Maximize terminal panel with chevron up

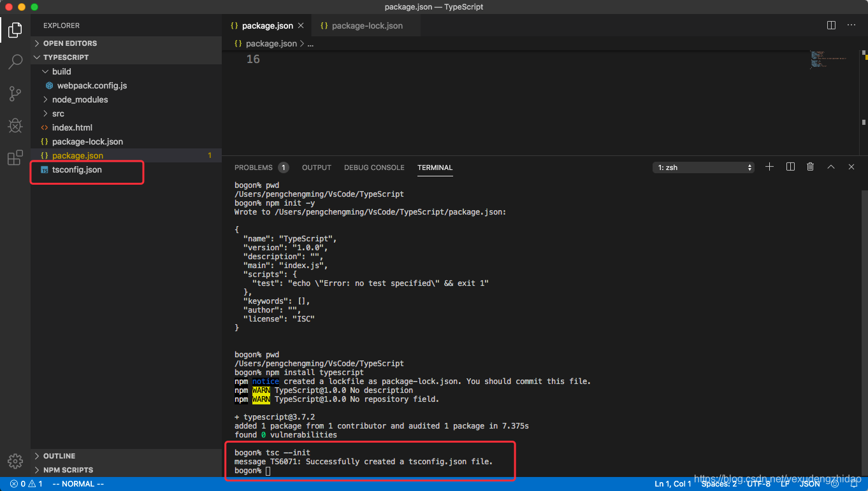point(831,167)
